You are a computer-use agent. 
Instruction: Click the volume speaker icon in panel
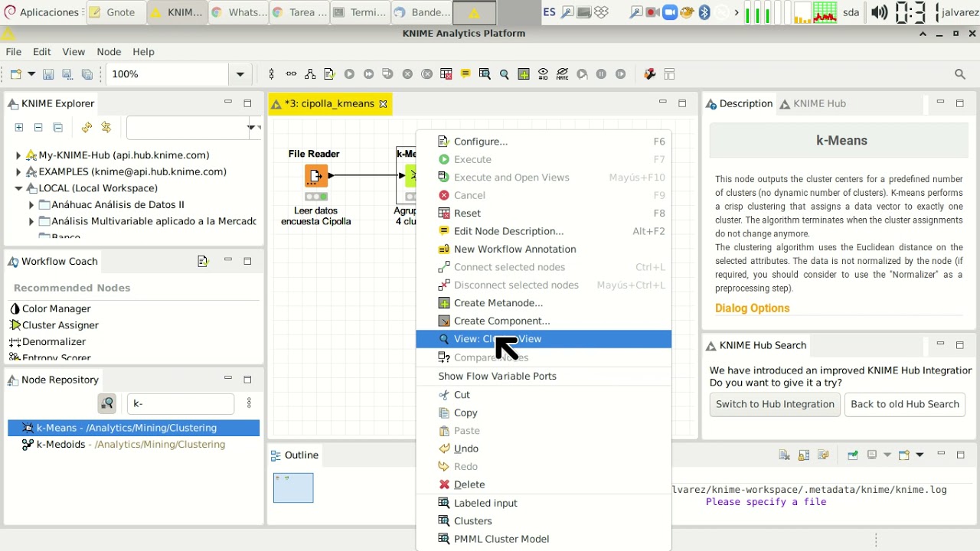click(880, 12)
